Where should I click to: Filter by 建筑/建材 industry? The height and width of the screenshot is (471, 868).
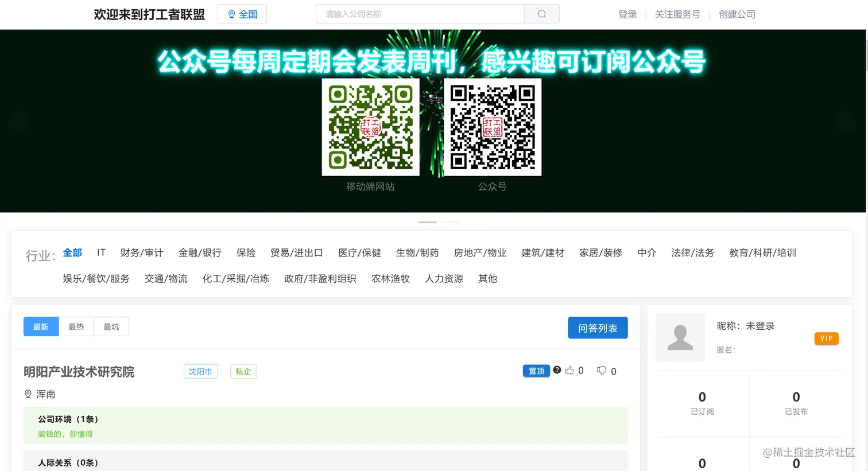543,252
